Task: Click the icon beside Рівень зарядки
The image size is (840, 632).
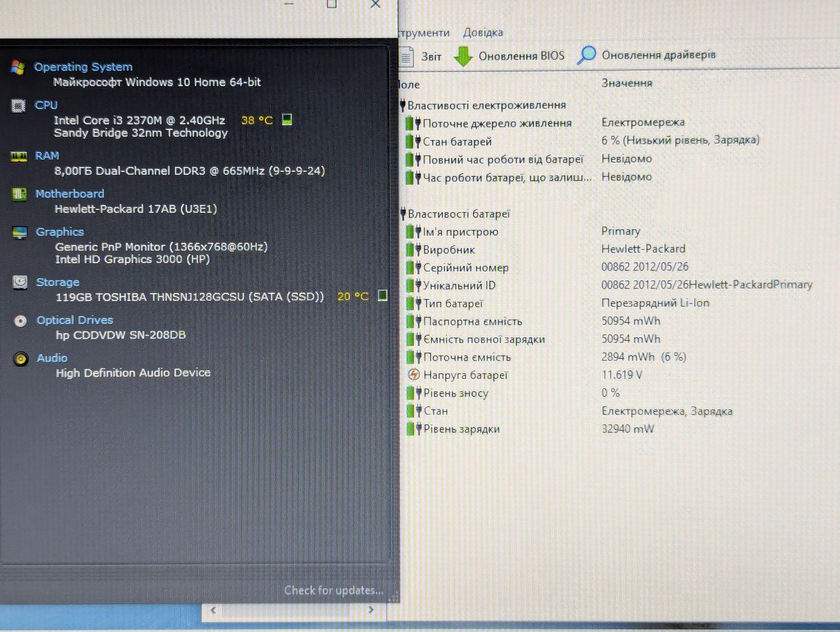Action: pos(414,429)
